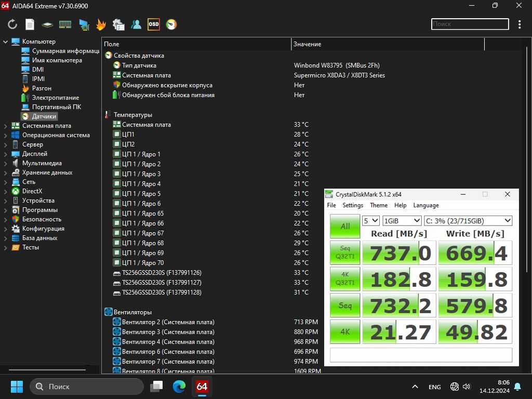Open the Report document icon in toolbar
Screen dimensions: 532x399
[30, 24]
